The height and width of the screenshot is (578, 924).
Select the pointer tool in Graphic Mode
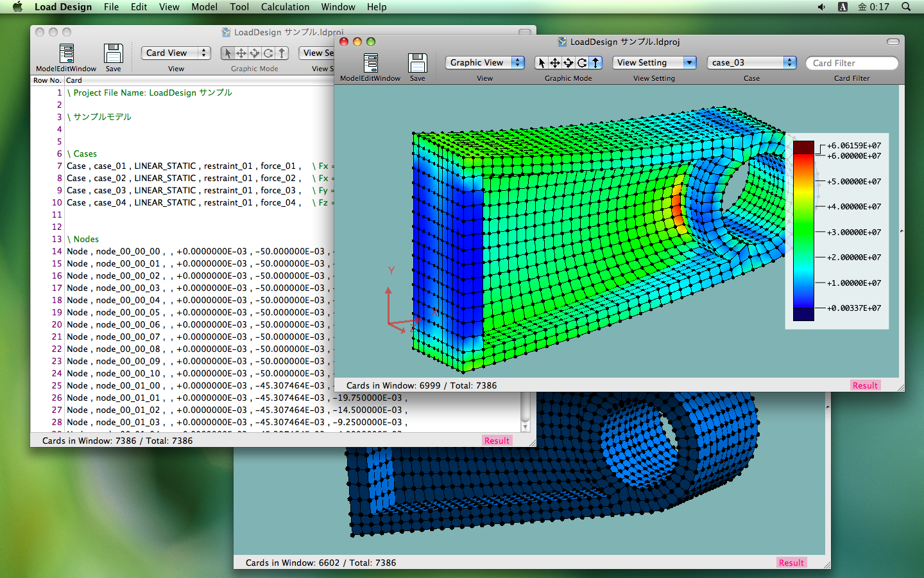pyautogui.click(x=543, y=62)
